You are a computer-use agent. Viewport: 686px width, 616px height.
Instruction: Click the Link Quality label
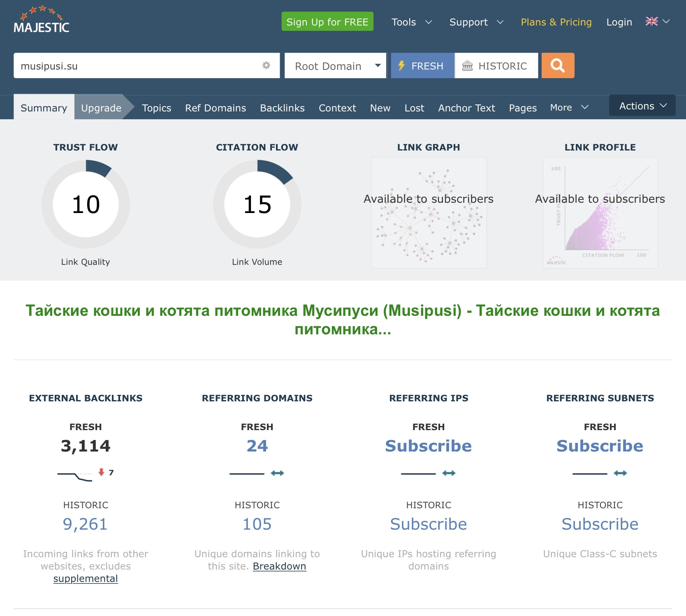coord(86,262)
